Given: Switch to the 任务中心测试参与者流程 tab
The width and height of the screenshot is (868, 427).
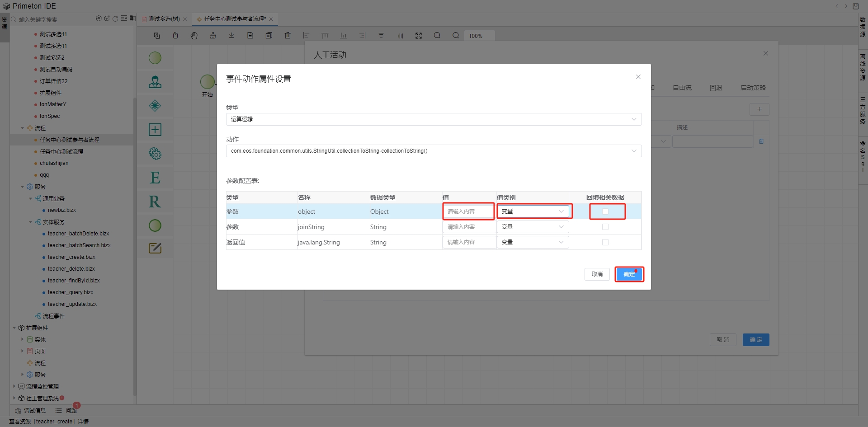Looking at the screenshot, I should (x=235, y=19).
